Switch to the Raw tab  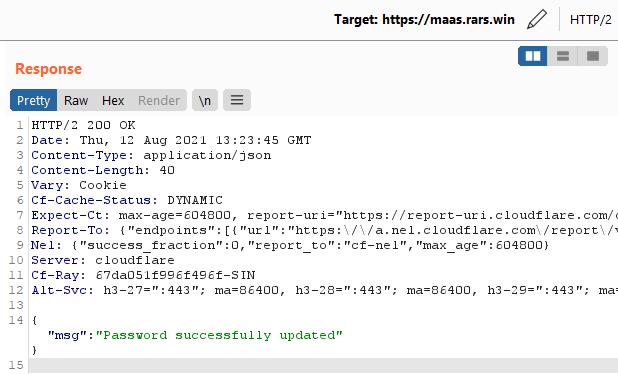click(x=76, y=100)
